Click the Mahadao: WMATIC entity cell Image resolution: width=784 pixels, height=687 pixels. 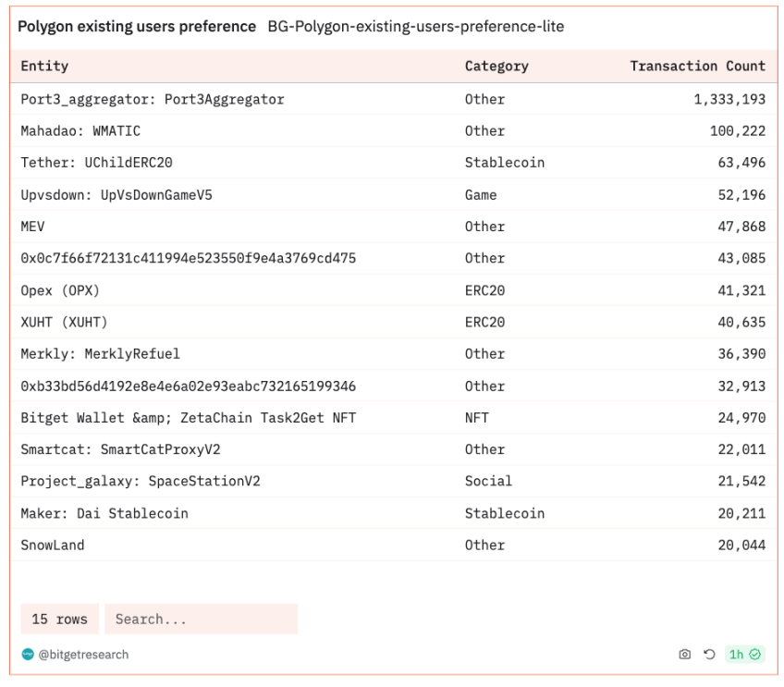pos(80,131)
